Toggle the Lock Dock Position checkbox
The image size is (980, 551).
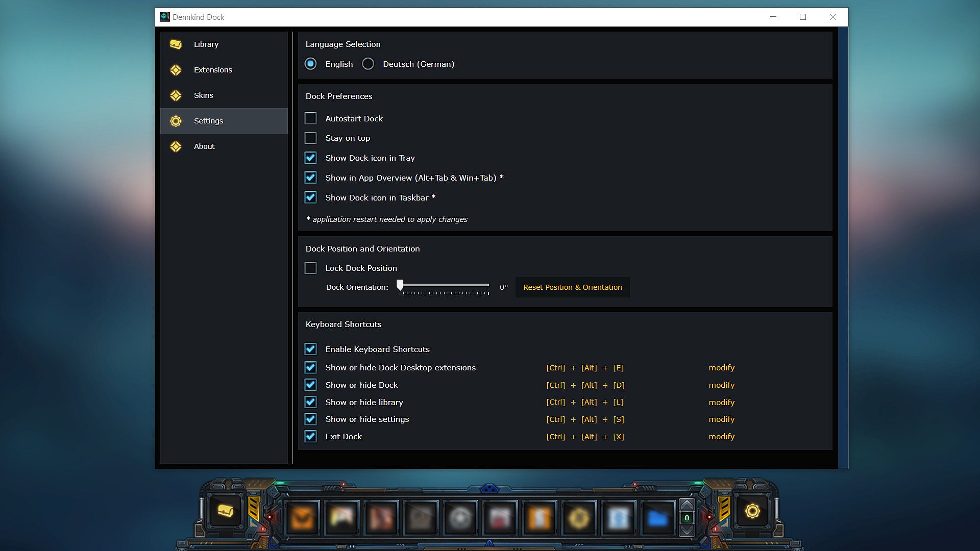click(310, 268)
